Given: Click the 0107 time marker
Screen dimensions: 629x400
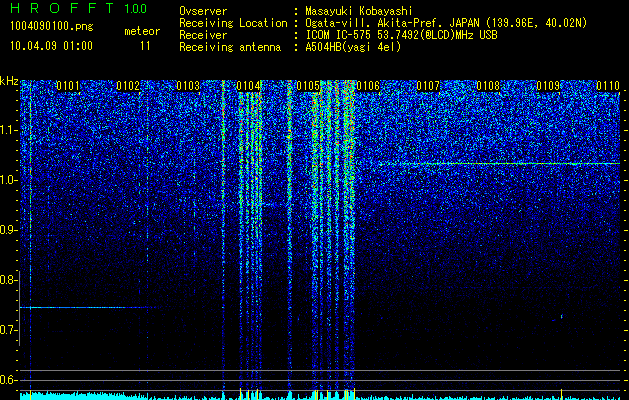Looking at the screenshot, I should point(428,86).
